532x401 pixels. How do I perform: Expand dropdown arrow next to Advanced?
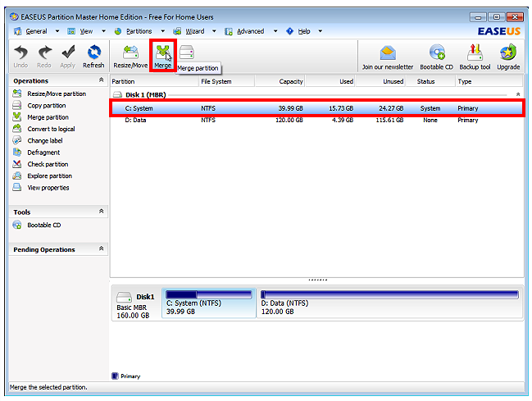click(275, 31)
